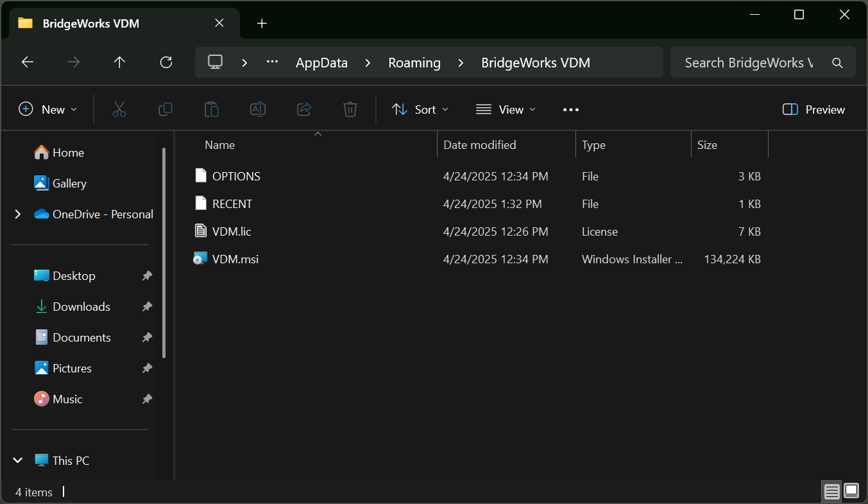Click the pin next to Documents
Screen dimensions: 868x504
(x=147, y=338)
